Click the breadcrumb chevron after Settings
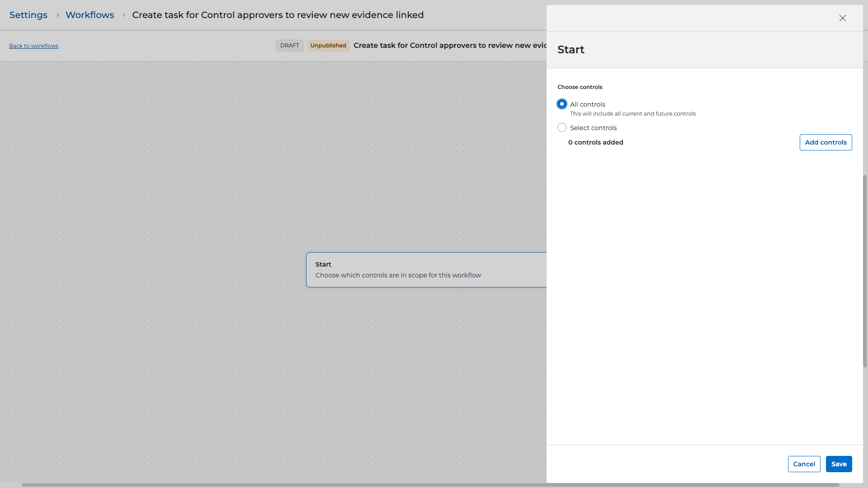868x488 pixels. (x=57, y=15)
